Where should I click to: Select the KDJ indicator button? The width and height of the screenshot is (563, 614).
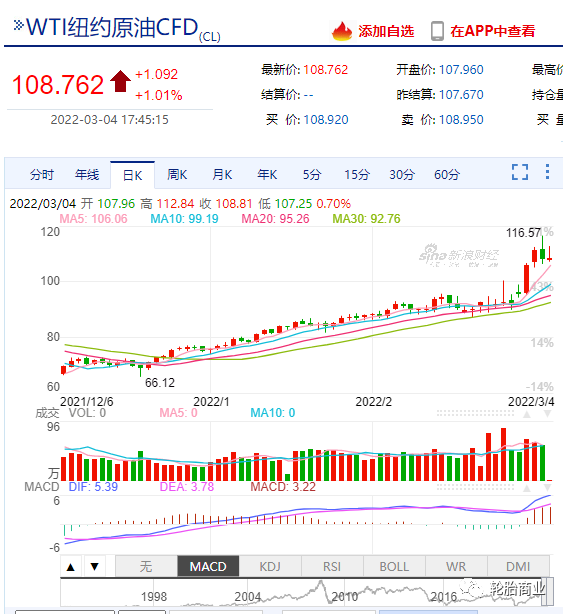[x=270, y=566]
